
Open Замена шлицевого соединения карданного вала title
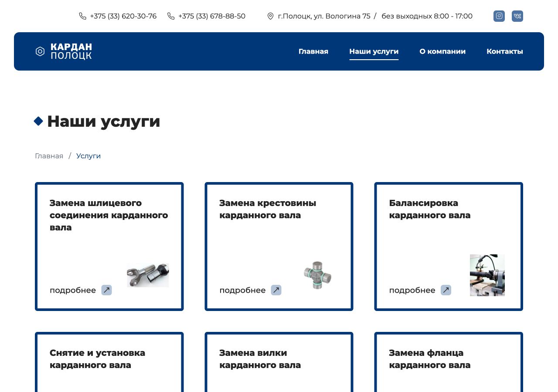(109, 215)
